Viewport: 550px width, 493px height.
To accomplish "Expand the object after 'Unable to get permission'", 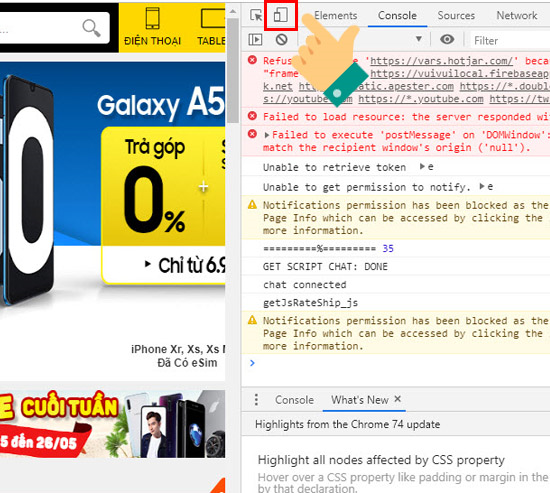I will click(482, 186).
